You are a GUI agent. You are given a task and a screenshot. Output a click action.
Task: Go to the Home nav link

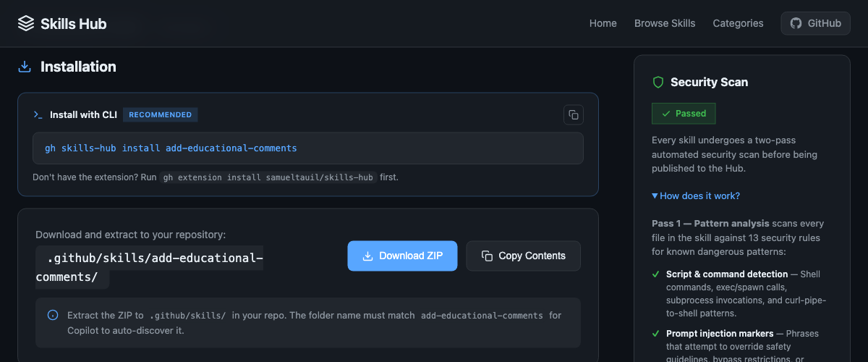point(603,23)
